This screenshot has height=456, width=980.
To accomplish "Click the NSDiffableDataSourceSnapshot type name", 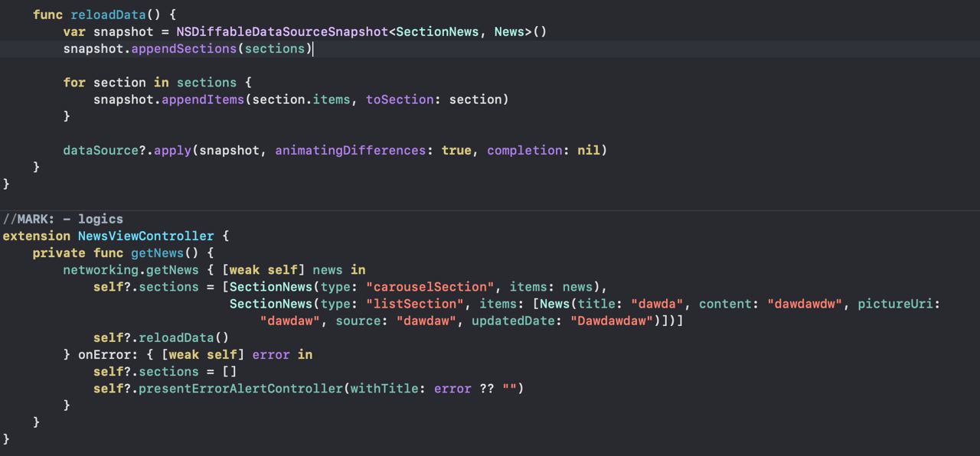I will point(283,31).
